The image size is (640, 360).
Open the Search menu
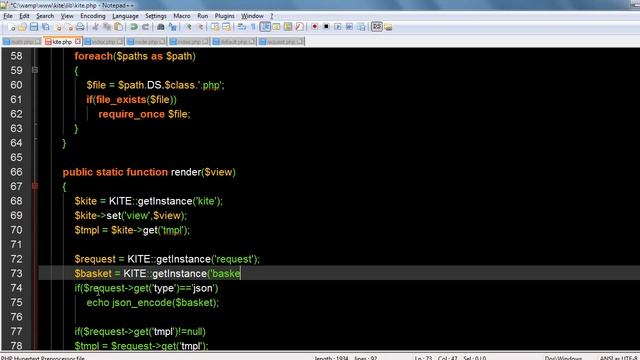pos(45,16)
